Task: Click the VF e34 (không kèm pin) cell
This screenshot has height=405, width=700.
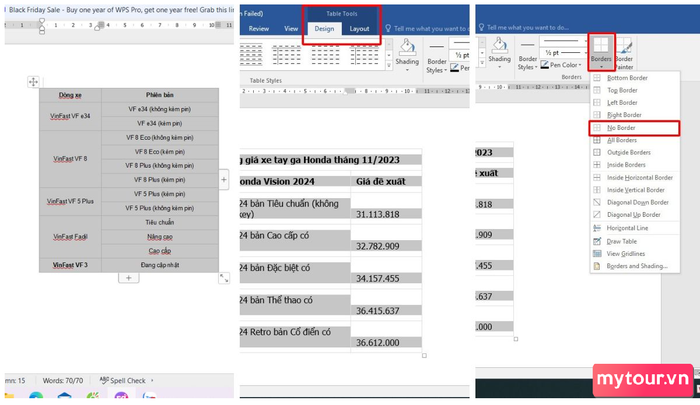Action: point(160,109)
